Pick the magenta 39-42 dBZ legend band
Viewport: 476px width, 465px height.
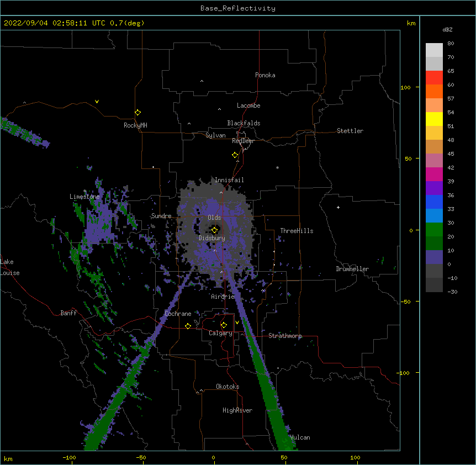[x=434, y=174]
